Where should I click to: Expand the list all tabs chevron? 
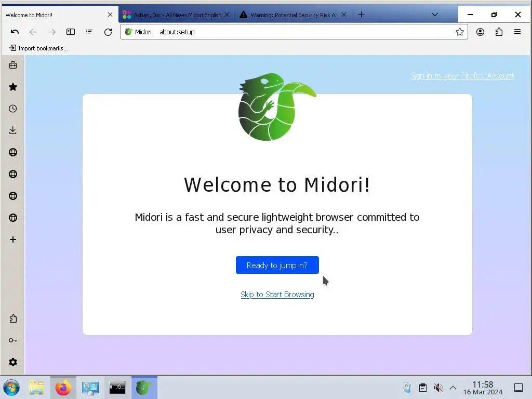click(435, 15)
